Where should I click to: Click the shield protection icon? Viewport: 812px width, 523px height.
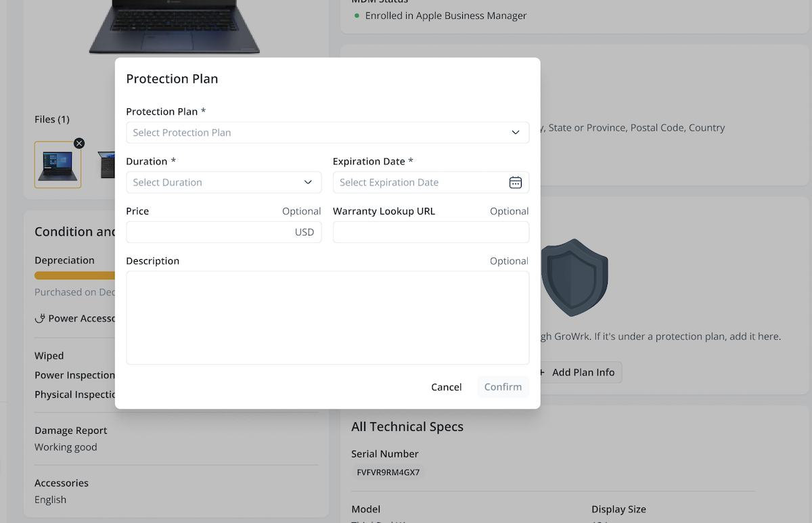pos(574,277)
